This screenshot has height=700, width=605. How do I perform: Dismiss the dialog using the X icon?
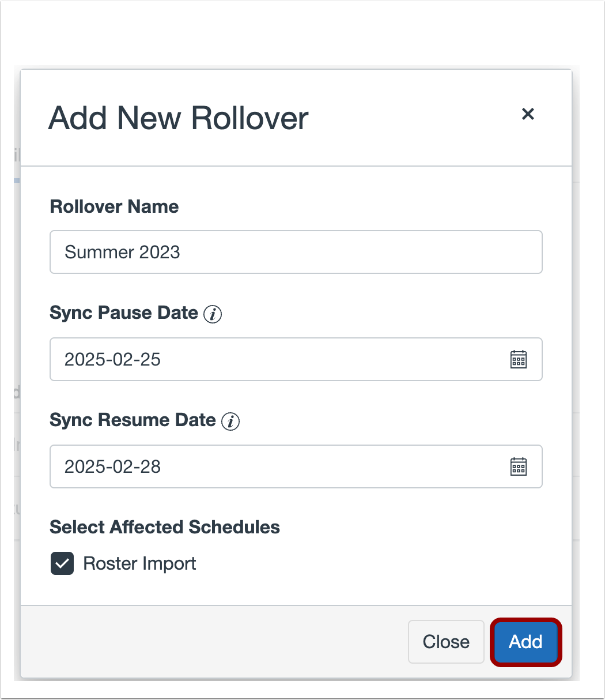(x=528, y=114)
